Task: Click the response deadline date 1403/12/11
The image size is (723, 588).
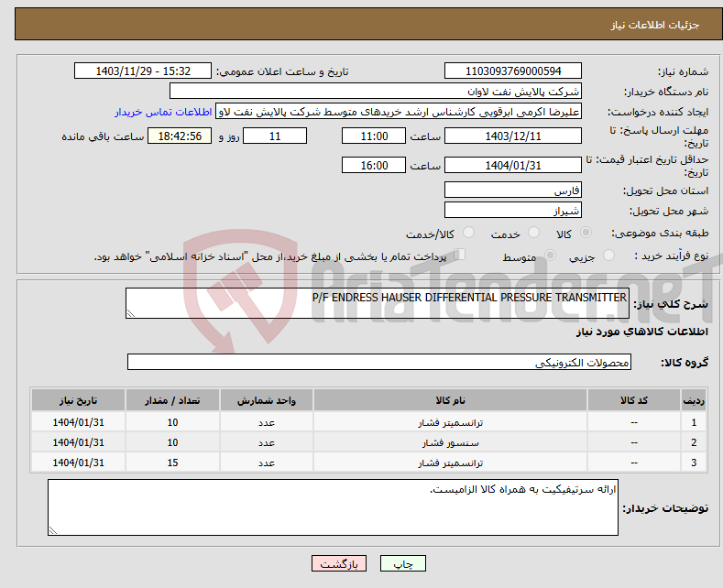Action: [513, 136]
